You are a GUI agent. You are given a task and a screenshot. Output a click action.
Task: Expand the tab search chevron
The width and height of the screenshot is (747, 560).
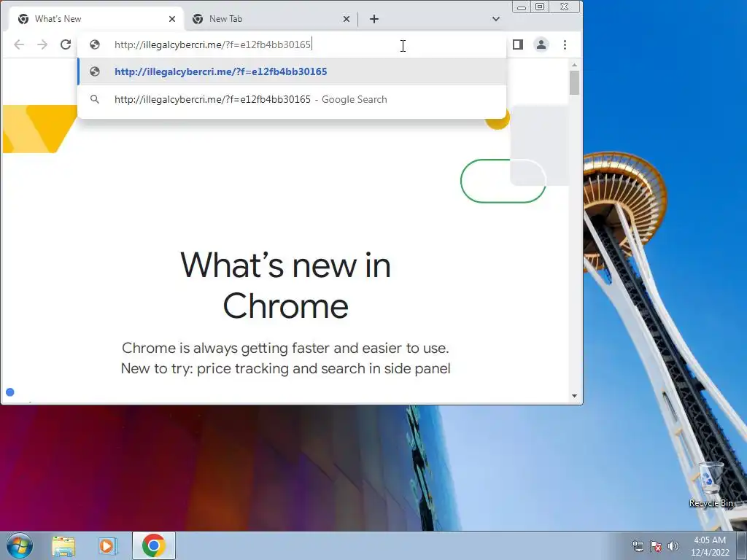(x=496, y=19)
